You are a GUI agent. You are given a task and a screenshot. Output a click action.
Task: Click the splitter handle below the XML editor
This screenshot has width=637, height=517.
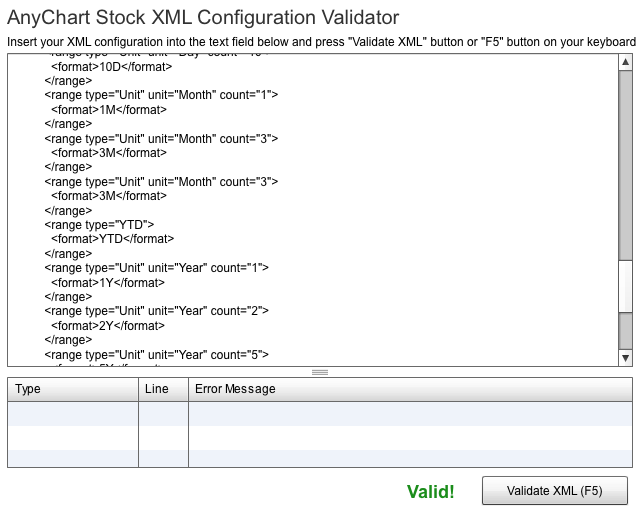point(320,372)
